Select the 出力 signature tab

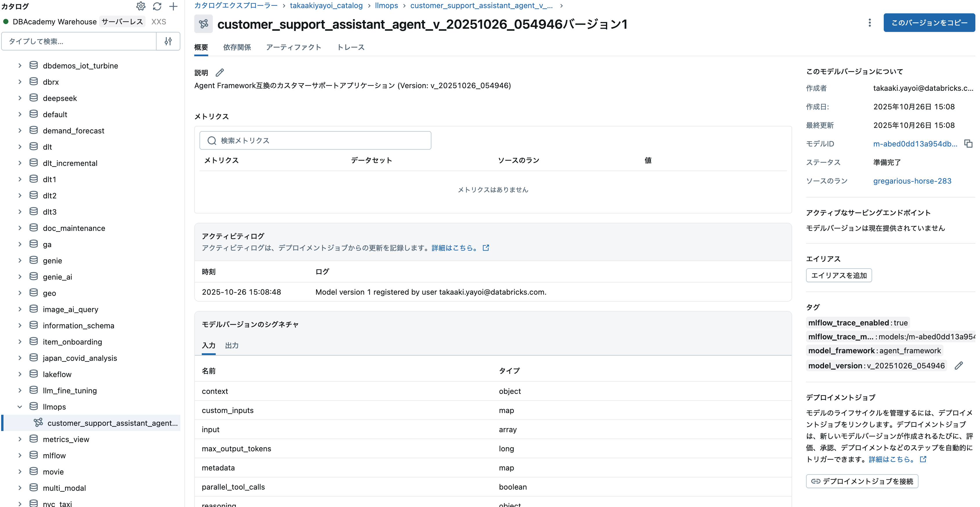pos(232,346)
